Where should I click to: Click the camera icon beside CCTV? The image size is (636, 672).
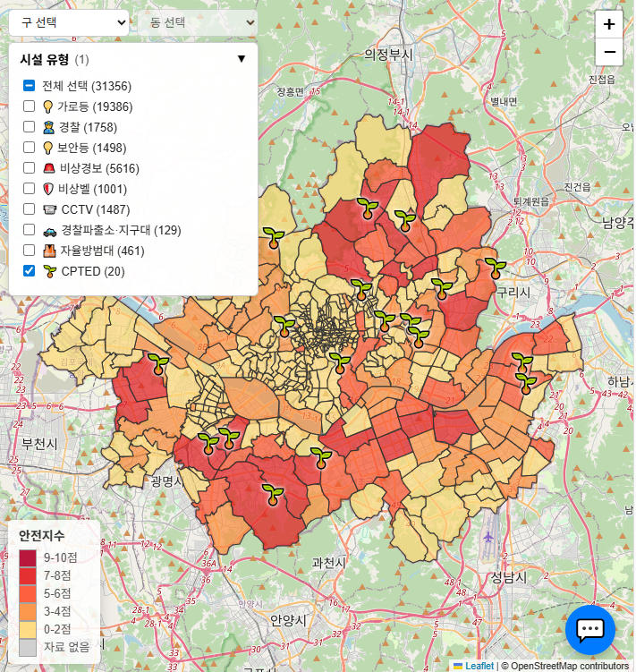click(x=48, y=209)
